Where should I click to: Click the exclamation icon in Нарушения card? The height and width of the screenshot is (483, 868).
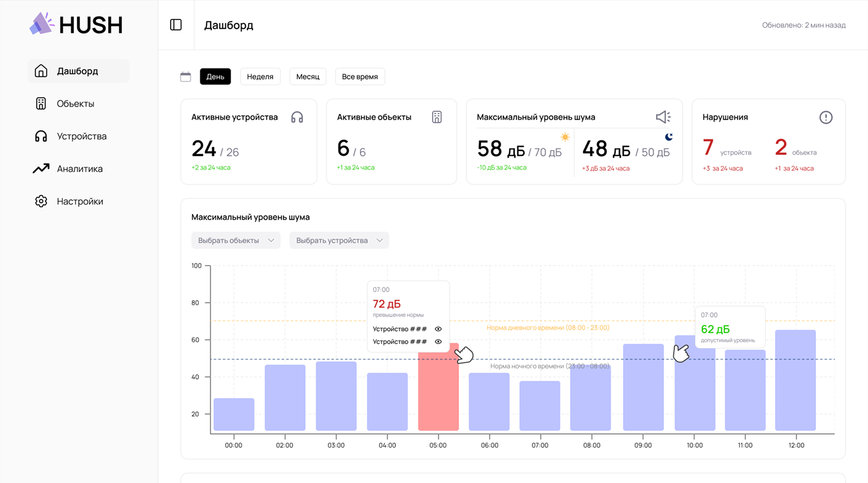(826, 117)
